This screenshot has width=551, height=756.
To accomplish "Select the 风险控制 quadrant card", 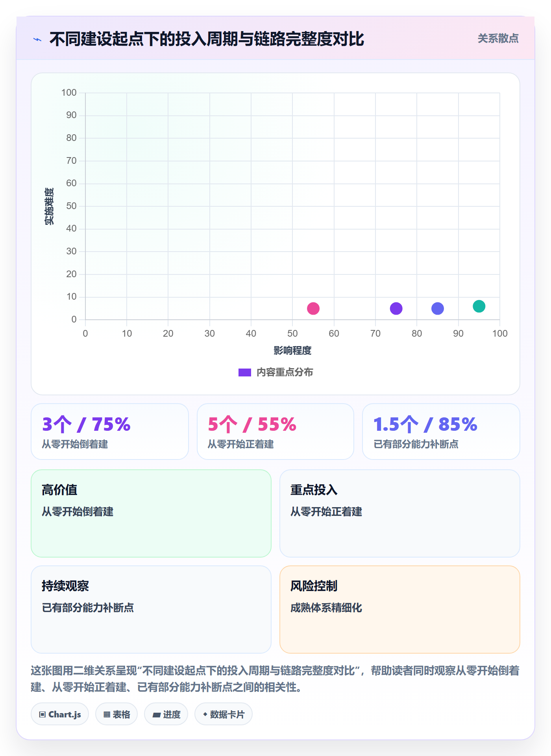I will (x=400, y=610).
